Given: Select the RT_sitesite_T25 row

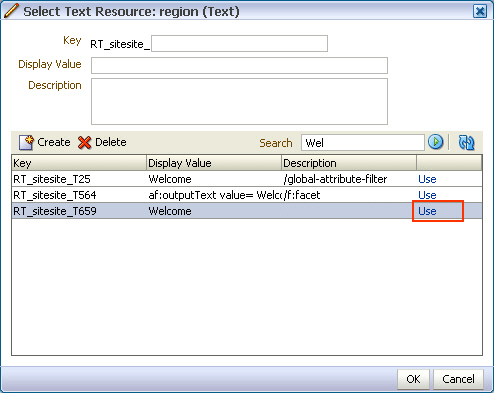Looking at the screenshot, I should point(247,179).
